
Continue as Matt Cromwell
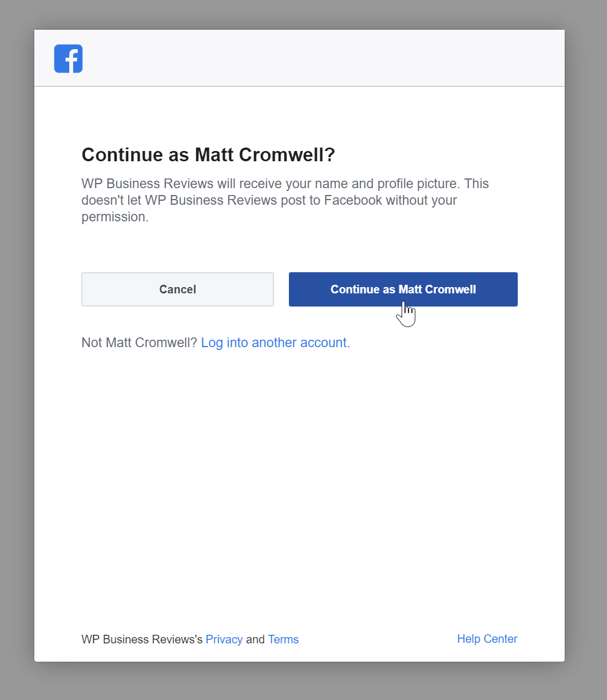(403, 289)
